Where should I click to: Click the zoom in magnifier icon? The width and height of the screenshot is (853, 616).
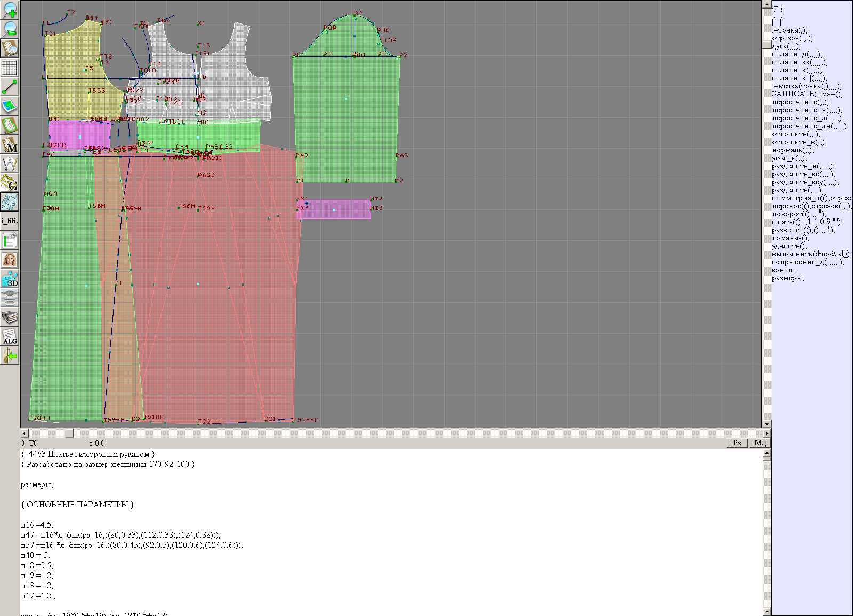pos(10,10)
